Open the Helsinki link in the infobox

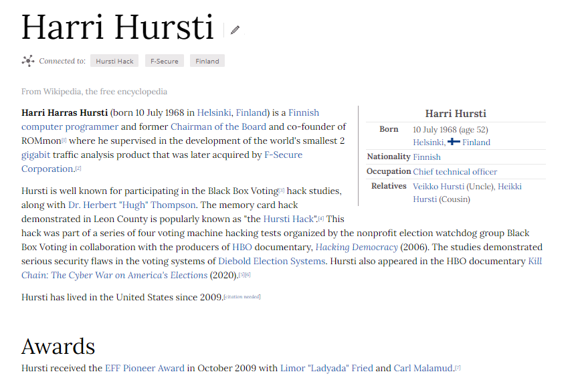[x=428, y=142]
